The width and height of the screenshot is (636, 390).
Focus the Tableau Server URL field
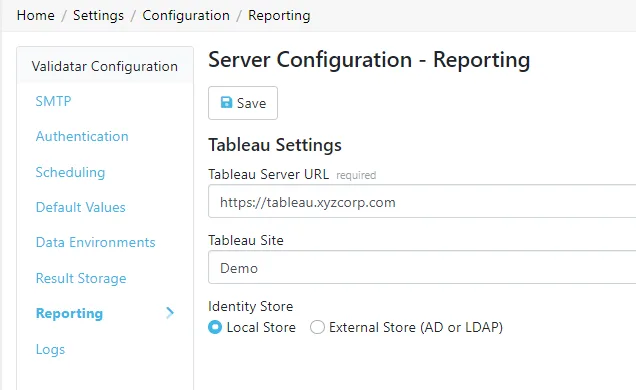point(422,201)
